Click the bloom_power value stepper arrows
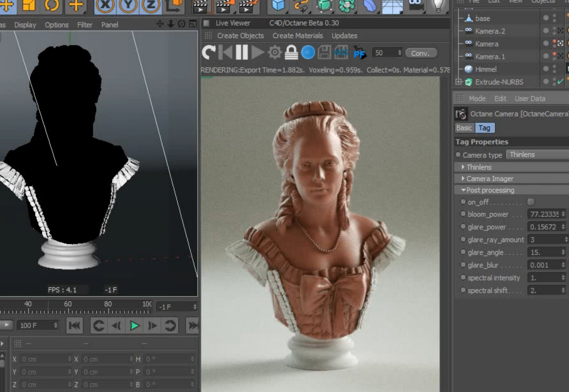Image resolution: width=569 pixels, height=392 pixels. coord(563,214)
